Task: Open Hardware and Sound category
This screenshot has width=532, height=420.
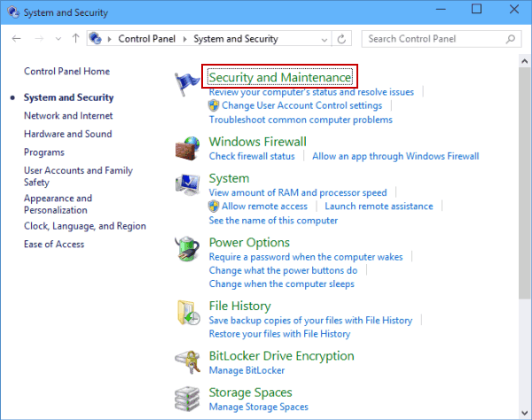Action: pos(68,134)
